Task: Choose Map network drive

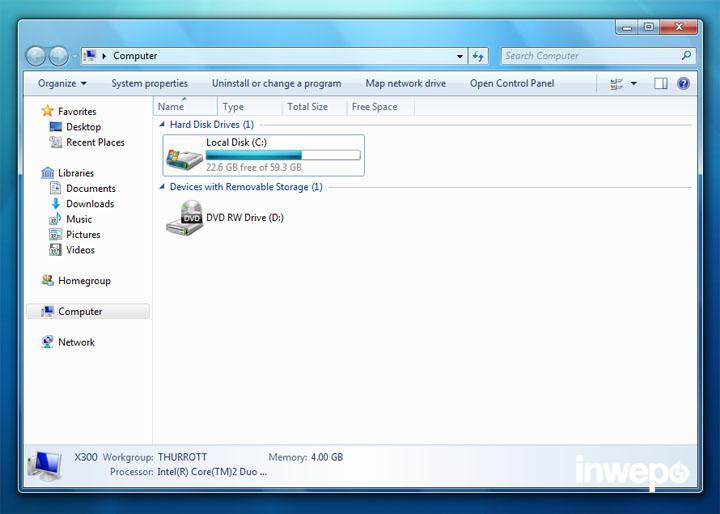Action: [405, 83]
